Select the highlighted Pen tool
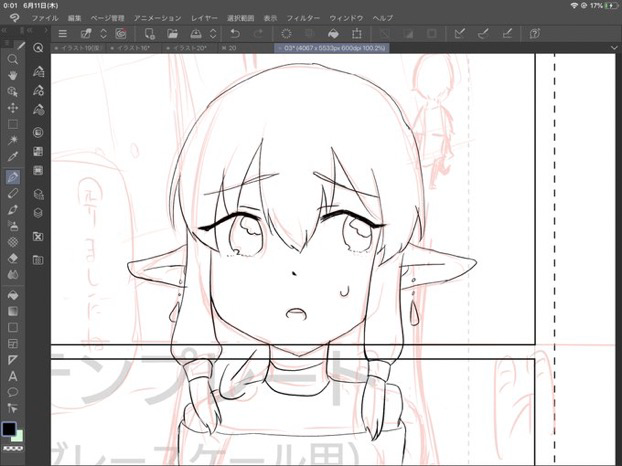622x466 pixels. 13,177
